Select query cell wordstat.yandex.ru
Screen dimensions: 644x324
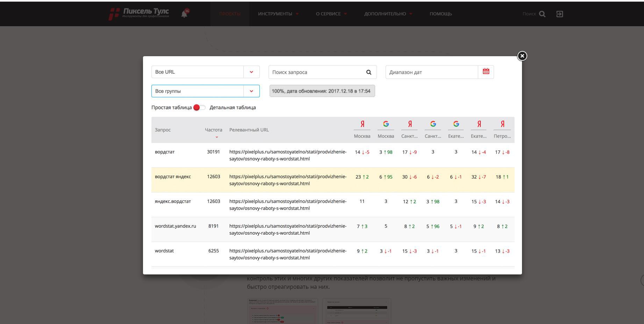coord(176,226)
